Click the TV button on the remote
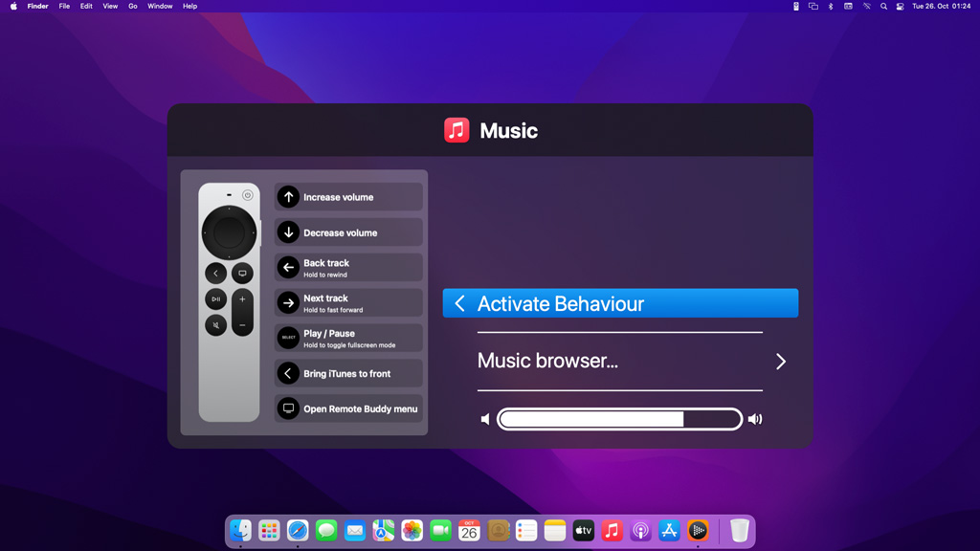The width and height of the screenshot is (980, 551). pyautogui.click(x=242, y=273)
